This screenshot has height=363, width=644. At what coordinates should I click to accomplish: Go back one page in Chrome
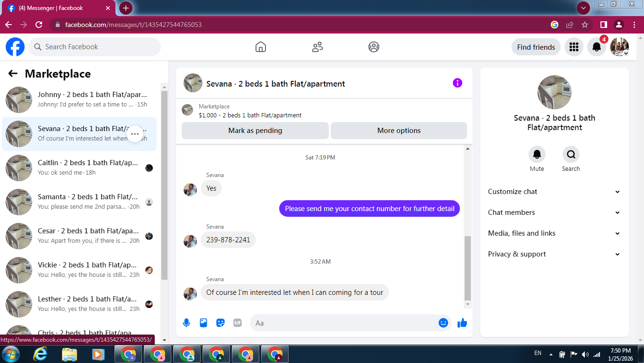click(9, 25)
